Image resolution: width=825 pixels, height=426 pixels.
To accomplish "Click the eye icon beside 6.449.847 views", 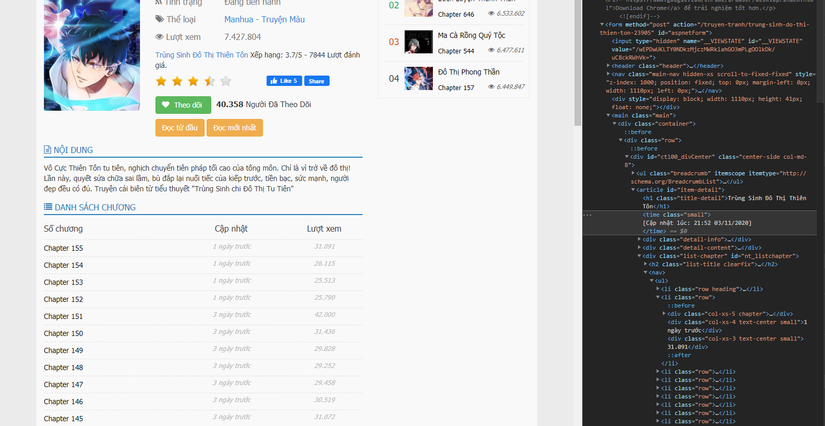I will point(491,87).
